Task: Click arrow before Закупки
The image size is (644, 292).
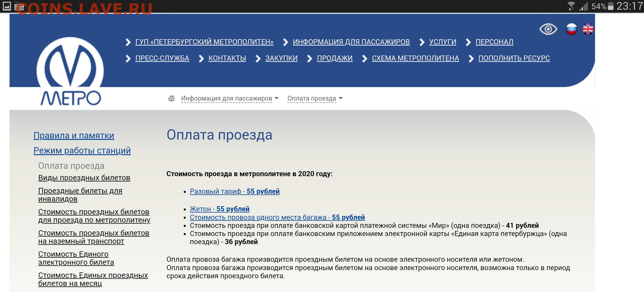Action: (x=258, y=59)
